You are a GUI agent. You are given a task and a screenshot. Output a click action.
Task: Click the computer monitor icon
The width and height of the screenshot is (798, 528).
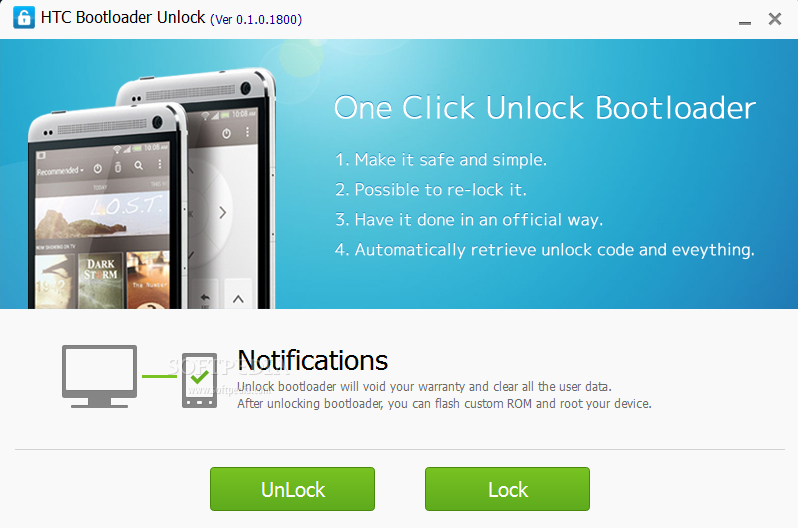[99, 376]
